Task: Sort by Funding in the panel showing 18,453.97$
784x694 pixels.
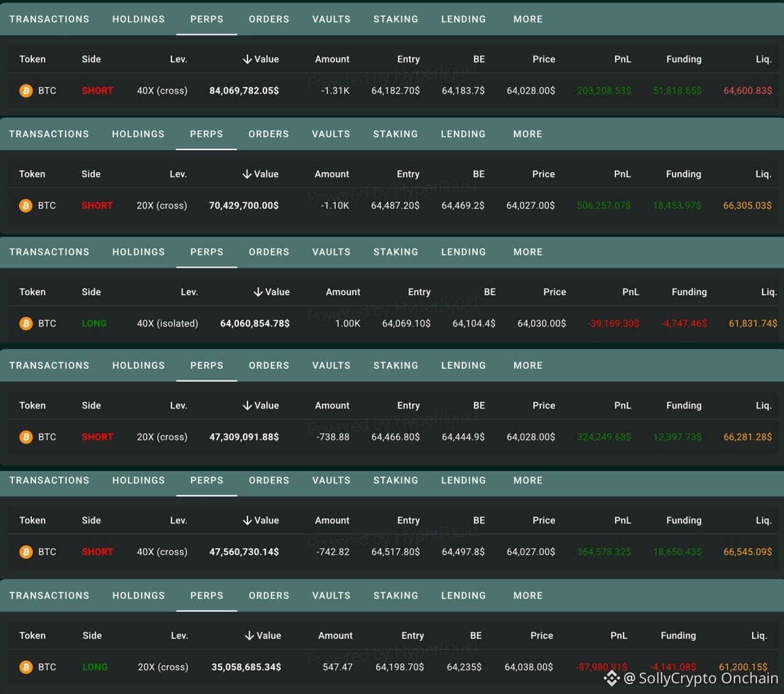Action: tap(684, 174)
